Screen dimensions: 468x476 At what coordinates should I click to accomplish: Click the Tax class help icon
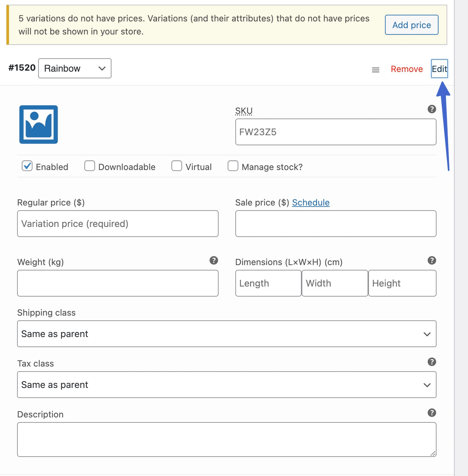coord(432,362)
